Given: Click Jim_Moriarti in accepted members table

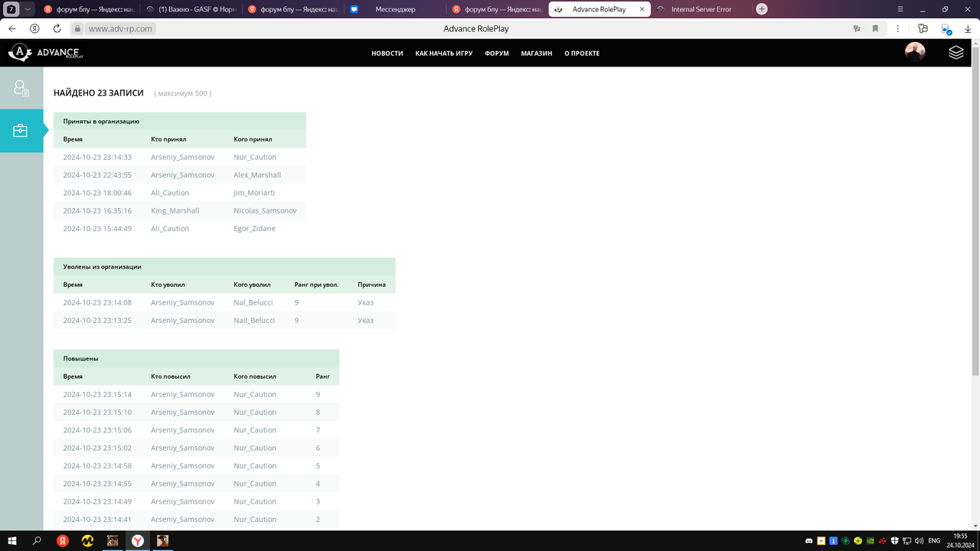Looking at the screenshot, I should [x=254, y=193].
